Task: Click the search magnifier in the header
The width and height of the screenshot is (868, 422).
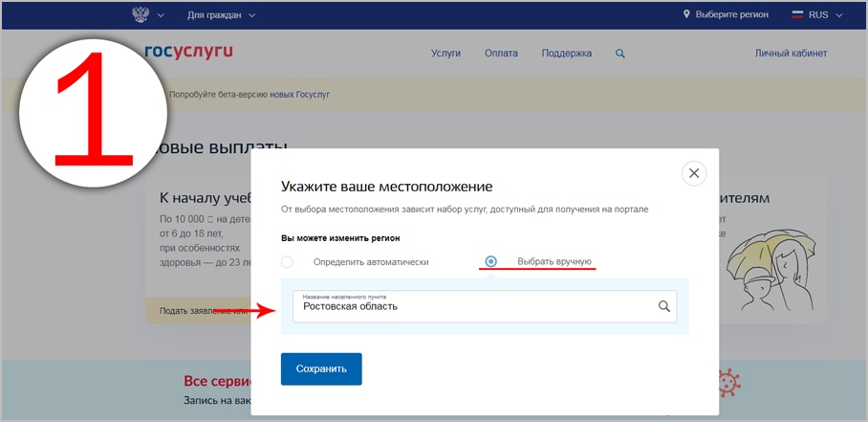Action: point(620,54)
